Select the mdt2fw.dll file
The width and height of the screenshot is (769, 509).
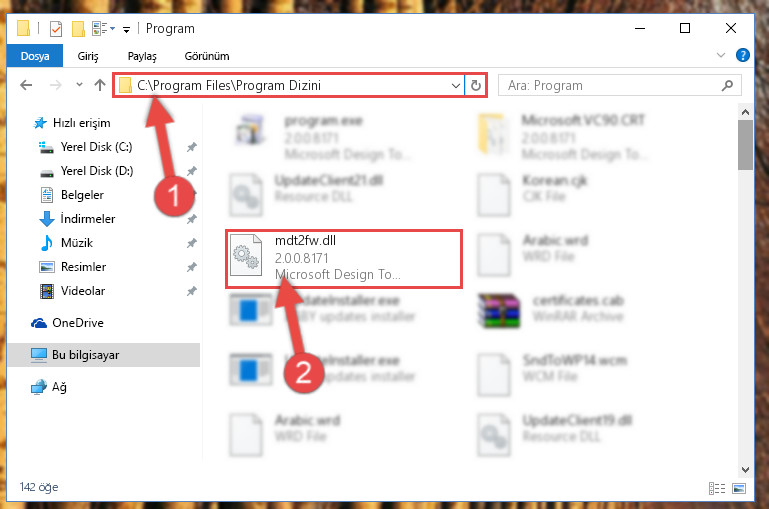click(344, 258)
